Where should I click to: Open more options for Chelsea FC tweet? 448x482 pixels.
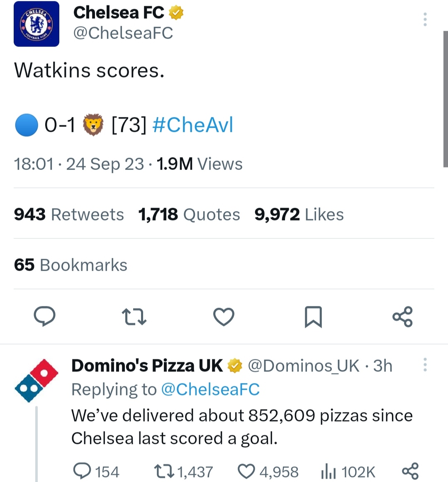click(425, 19)
